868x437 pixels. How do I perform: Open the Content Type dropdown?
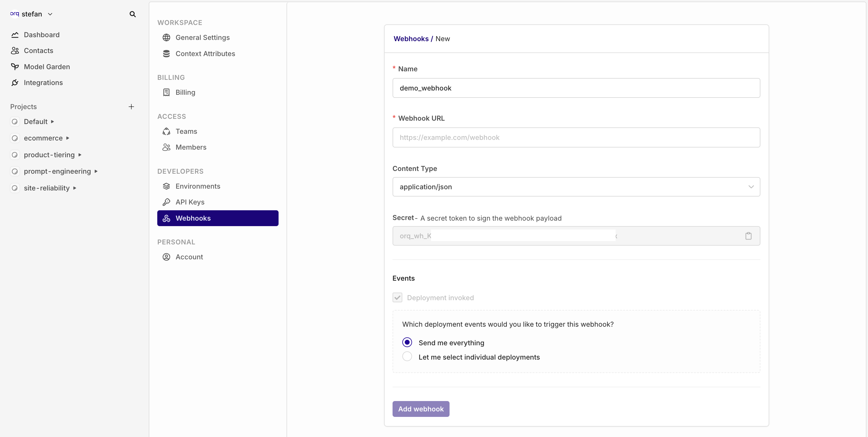[x=576, y=187]
